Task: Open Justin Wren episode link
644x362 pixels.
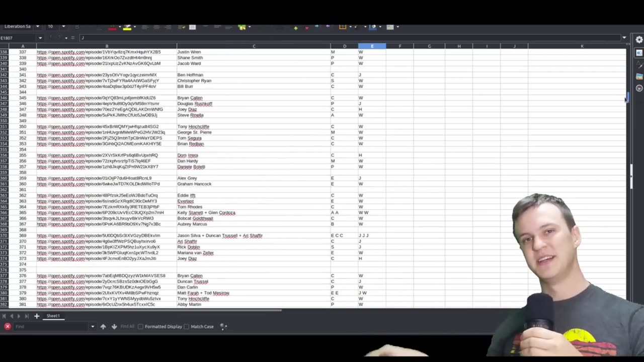Action: click(99, 52)
